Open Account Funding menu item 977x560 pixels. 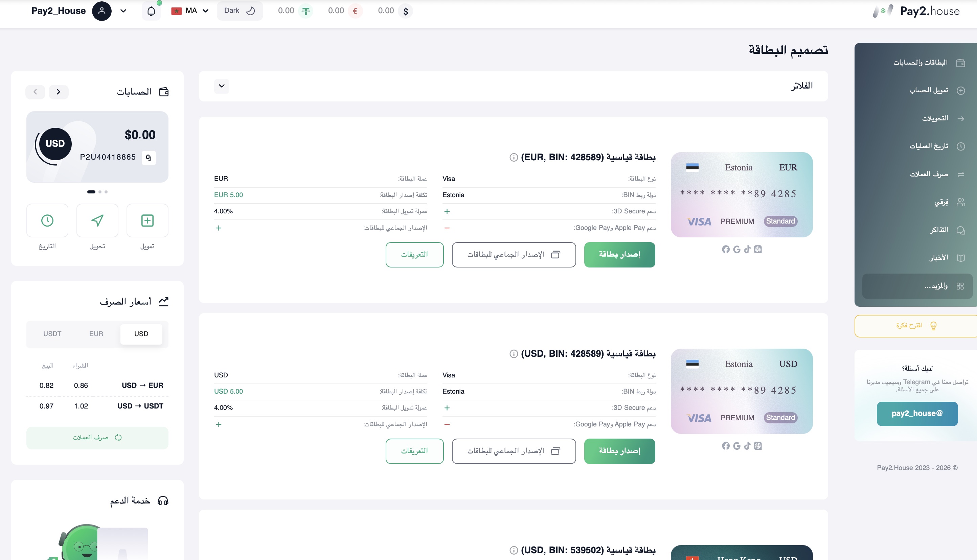point(917,90)
